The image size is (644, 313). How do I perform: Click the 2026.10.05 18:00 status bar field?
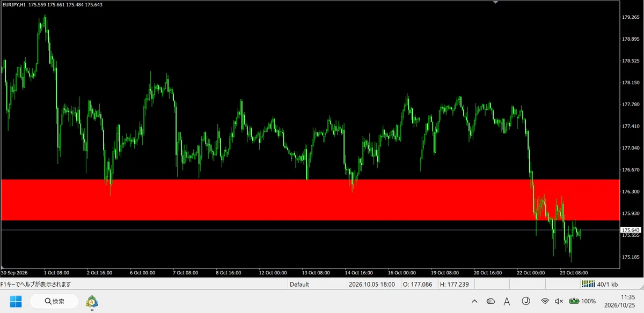(x=371, y=285)
